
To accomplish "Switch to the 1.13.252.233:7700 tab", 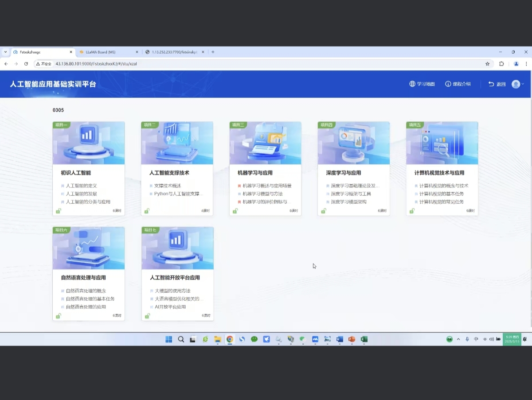I will [x=174, y=52].
